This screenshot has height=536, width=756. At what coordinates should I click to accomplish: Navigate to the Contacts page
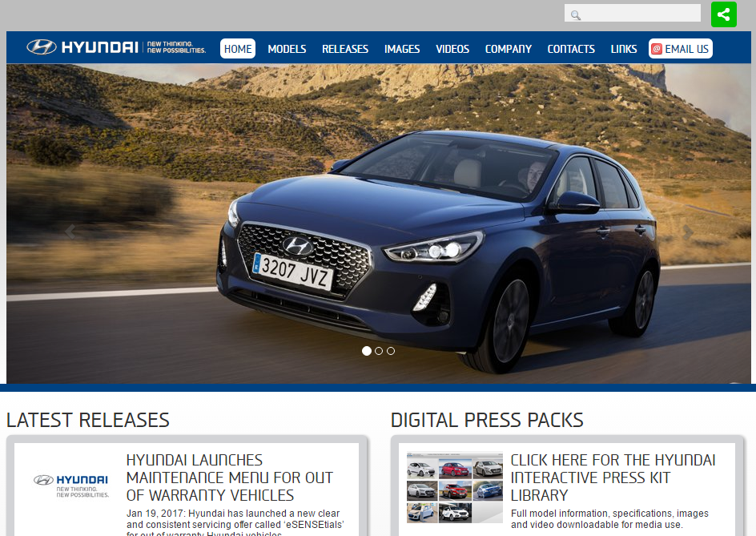571,49
